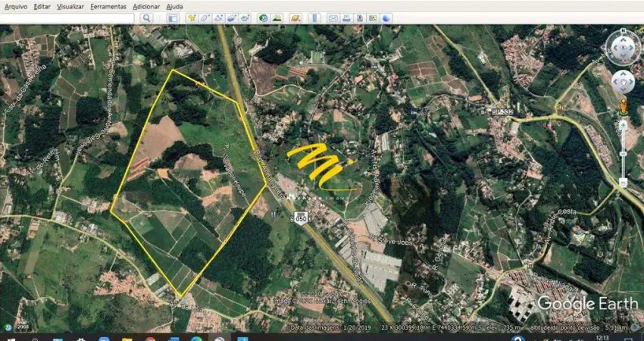Click the Move joystick down arrow

coord(624,89)
